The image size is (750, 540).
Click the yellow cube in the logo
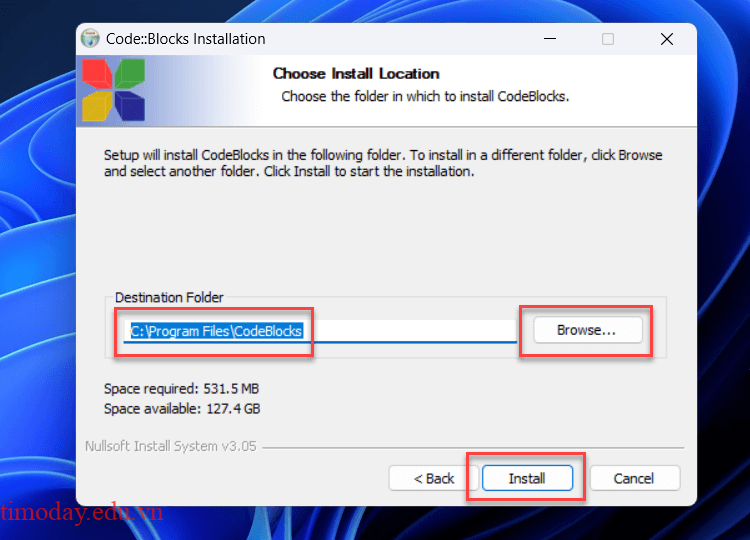[x=97, y=106]
